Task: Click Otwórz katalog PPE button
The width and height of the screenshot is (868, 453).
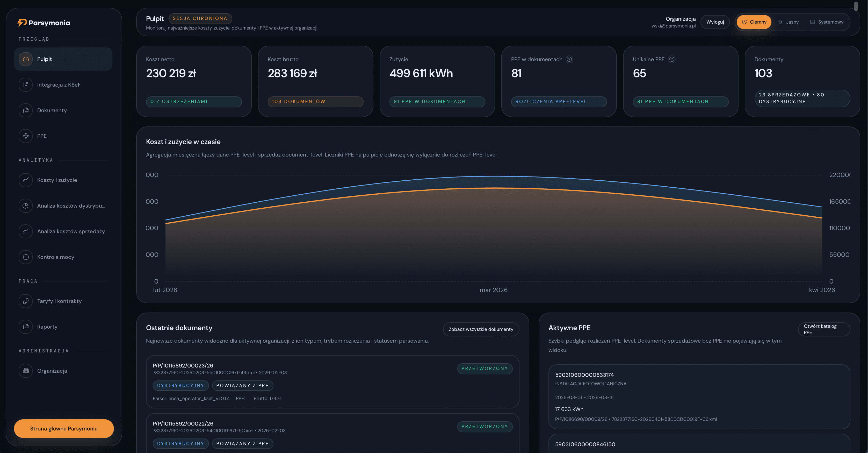Action: tap(824, 329)
